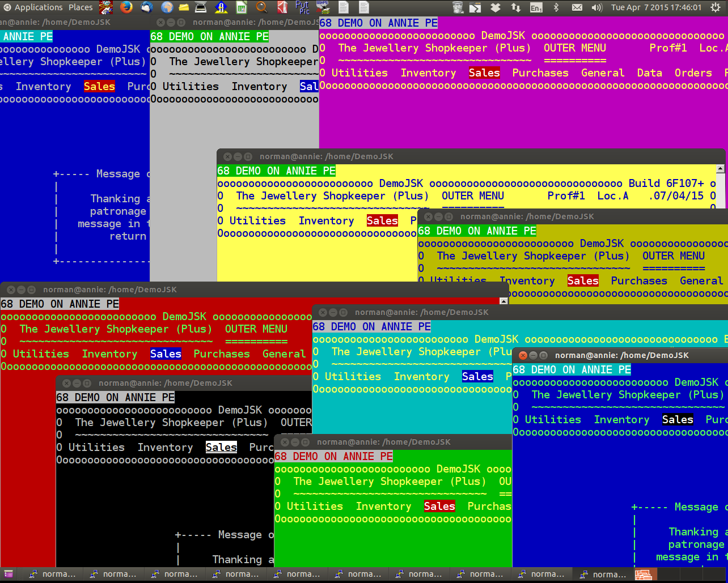The width and height of the screenshot is (728, 583).
Task: Open the sound volume indicator
Action: pos(597,7)
